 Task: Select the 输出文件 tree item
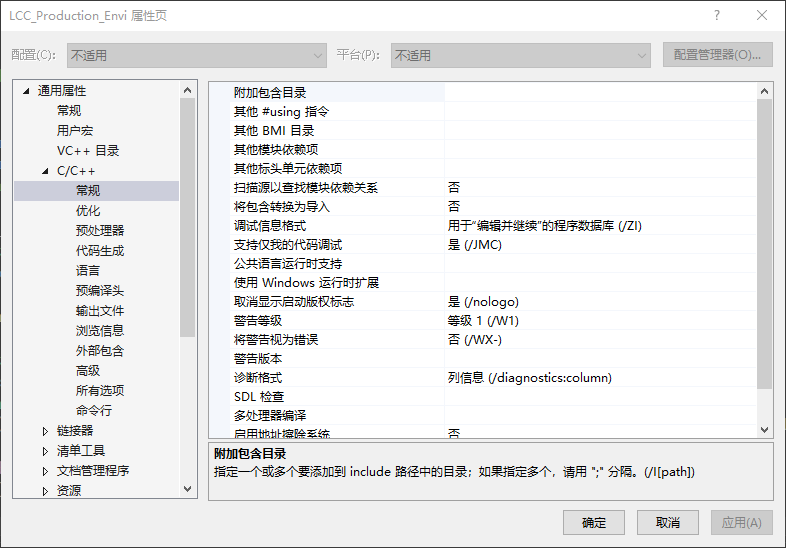(100, 311)
